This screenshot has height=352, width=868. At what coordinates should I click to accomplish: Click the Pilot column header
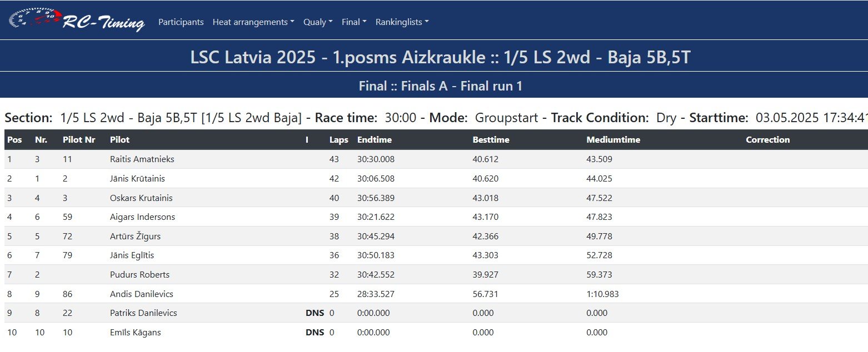[120, 140]
